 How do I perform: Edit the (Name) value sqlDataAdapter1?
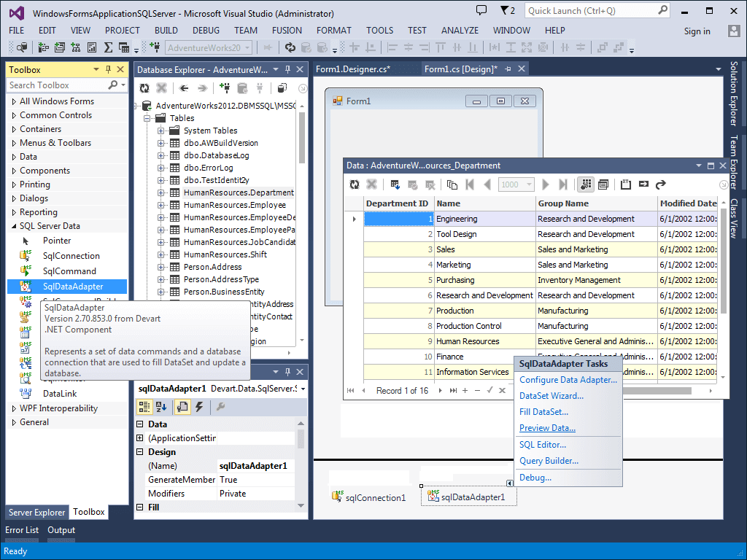pyautogui.click(x=256, y=466)
